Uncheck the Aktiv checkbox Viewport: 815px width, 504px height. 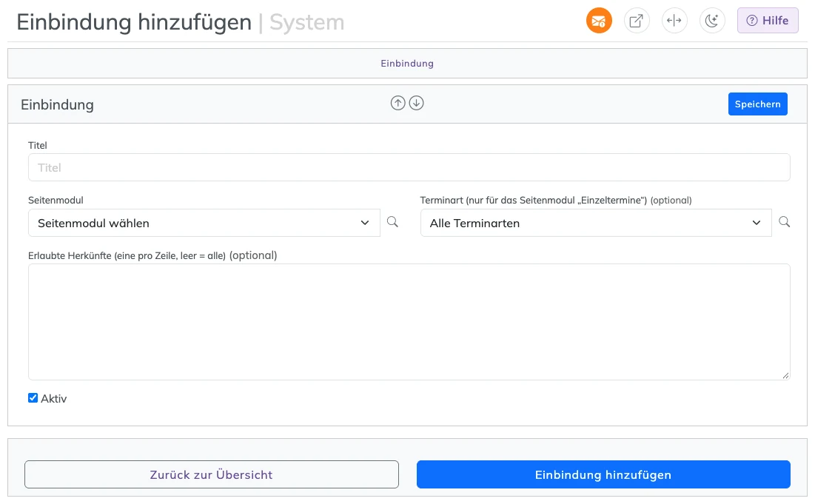click(x=33, y=398)
